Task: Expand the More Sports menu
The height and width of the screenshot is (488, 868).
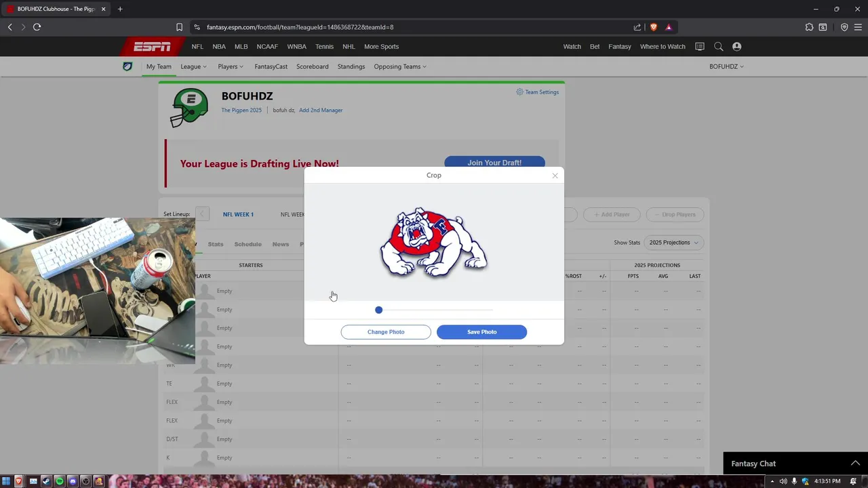Action: click(381, 47)
